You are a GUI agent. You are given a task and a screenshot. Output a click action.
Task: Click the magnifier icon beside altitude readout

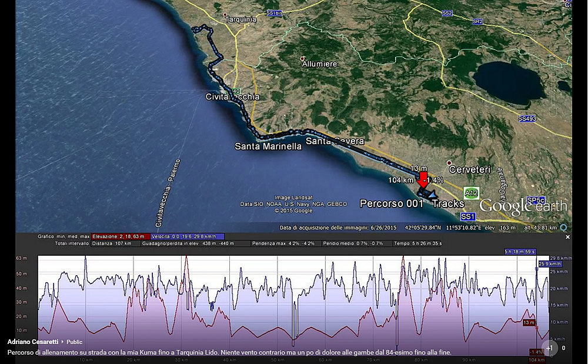tap(563, 228)
